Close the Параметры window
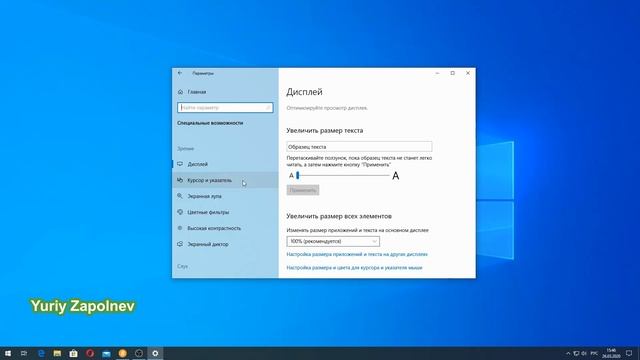 point(468,73)
